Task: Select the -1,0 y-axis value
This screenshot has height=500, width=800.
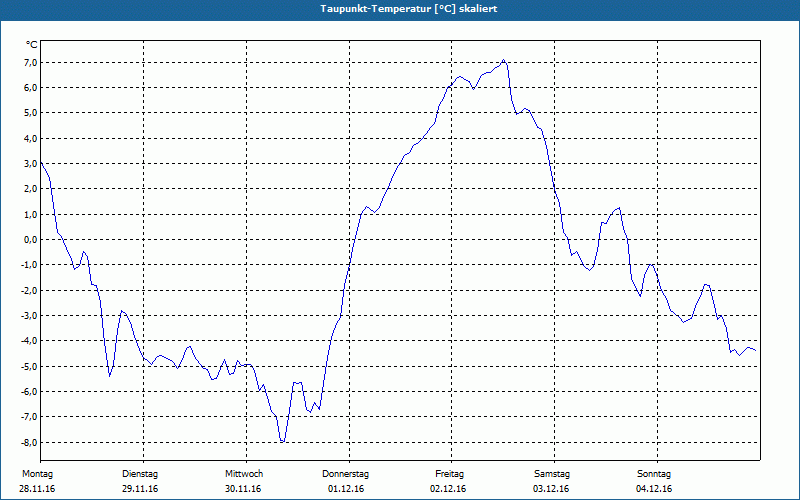Action: click(x=30, y=265)
